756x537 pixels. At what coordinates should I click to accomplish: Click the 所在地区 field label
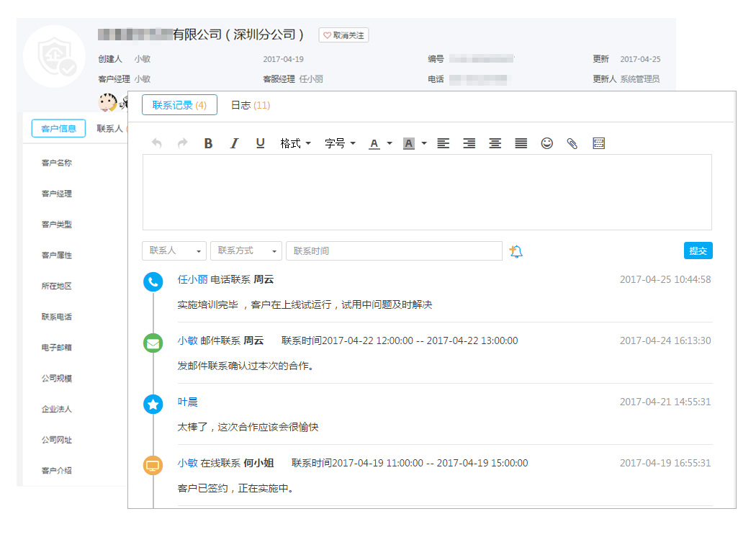pos(56,286)
